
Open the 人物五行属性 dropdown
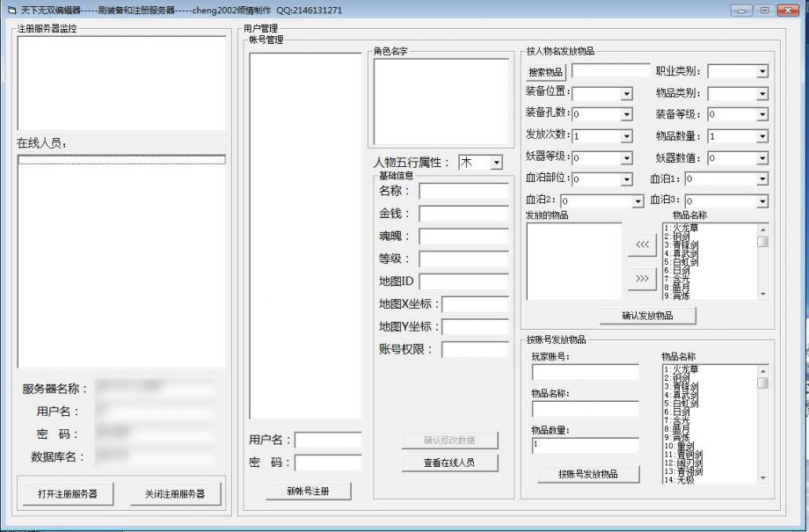[496, 163]
